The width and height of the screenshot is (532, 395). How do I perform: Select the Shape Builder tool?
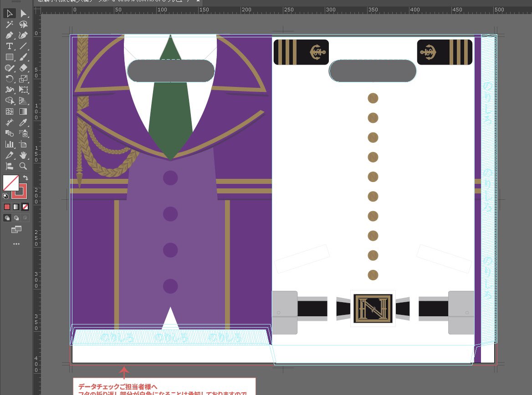pos(10,101)
